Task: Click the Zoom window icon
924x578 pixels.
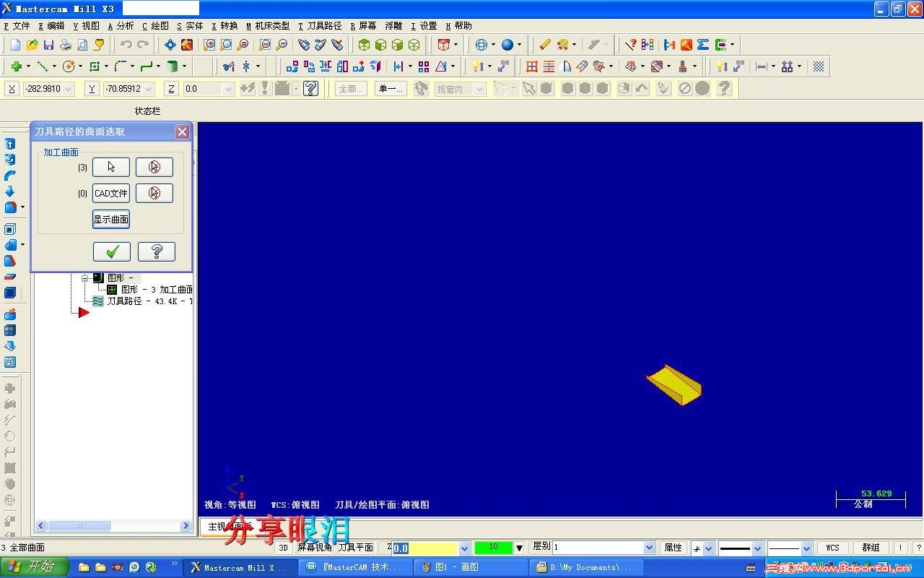Action: click(209, 45)
